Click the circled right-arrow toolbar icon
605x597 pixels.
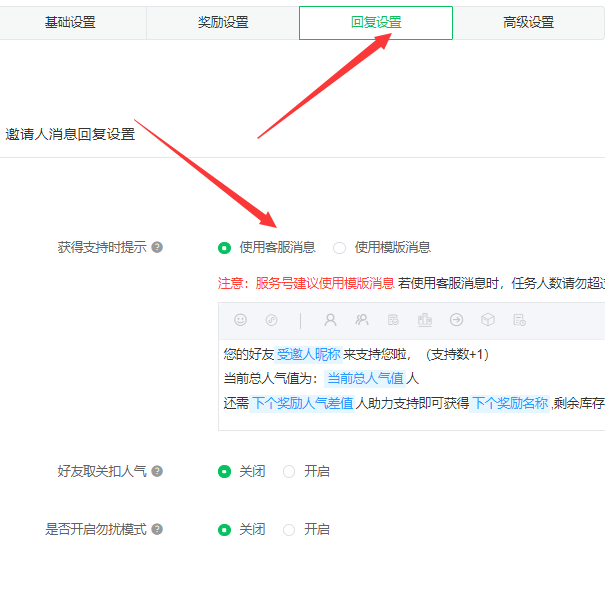click(x=456, y=320)
